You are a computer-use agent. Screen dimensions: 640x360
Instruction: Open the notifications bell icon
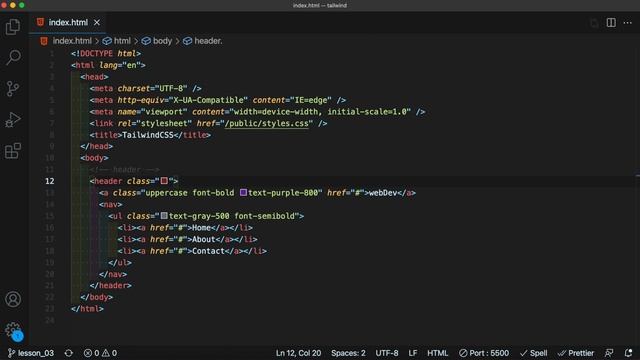[x=628, y=353]
